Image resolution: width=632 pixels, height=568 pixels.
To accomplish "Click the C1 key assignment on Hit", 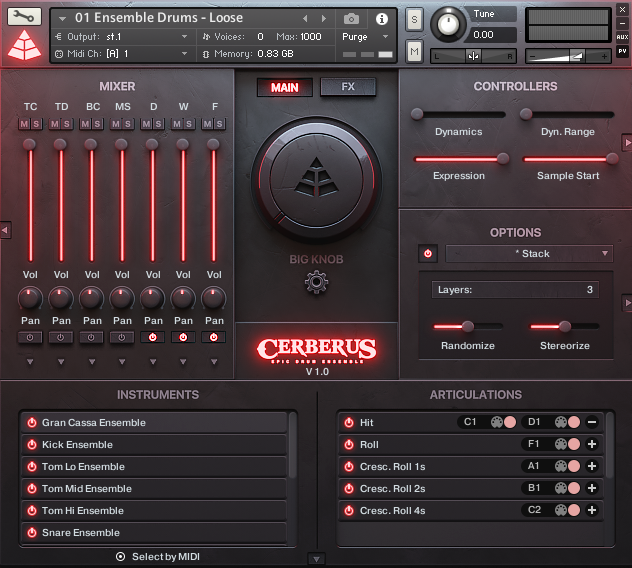I will (470, 422).
